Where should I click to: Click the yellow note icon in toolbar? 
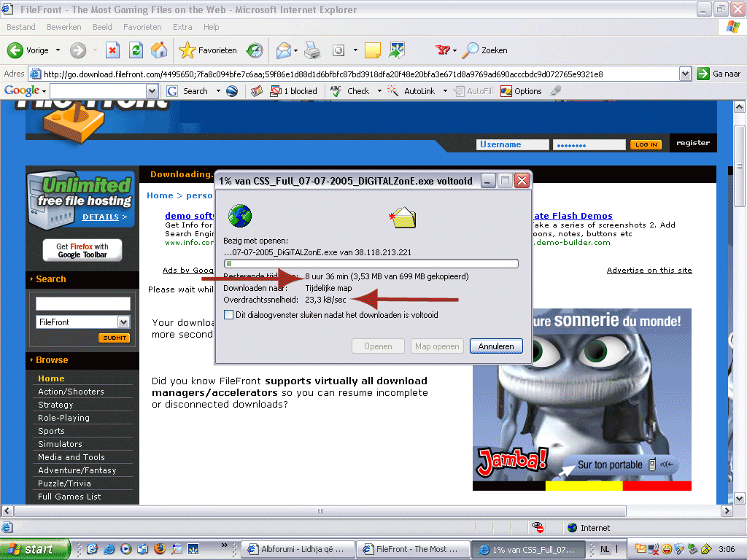(373, 50)
